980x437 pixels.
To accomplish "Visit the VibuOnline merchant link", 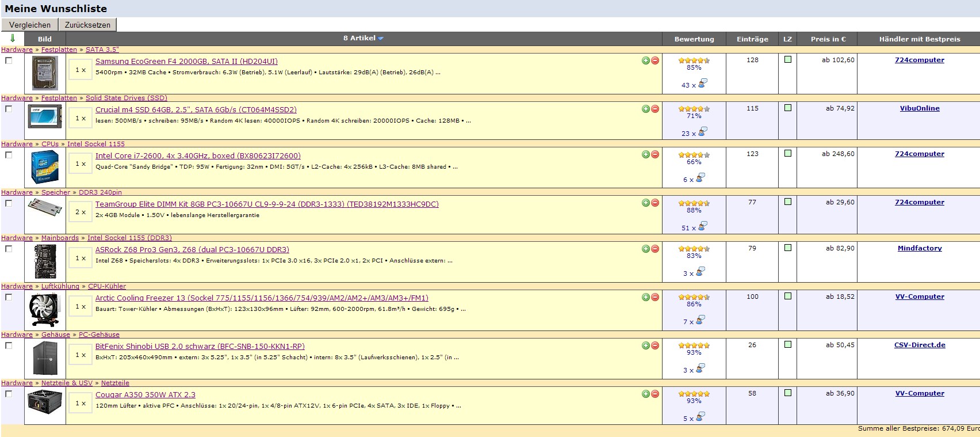I will point(920,108).
